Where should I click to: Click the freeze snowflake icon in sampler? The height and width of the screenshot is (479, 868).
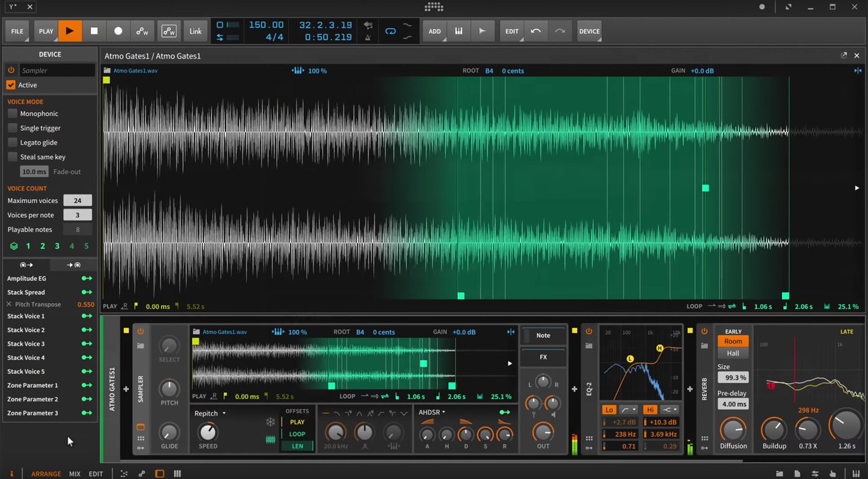point(271,422)
